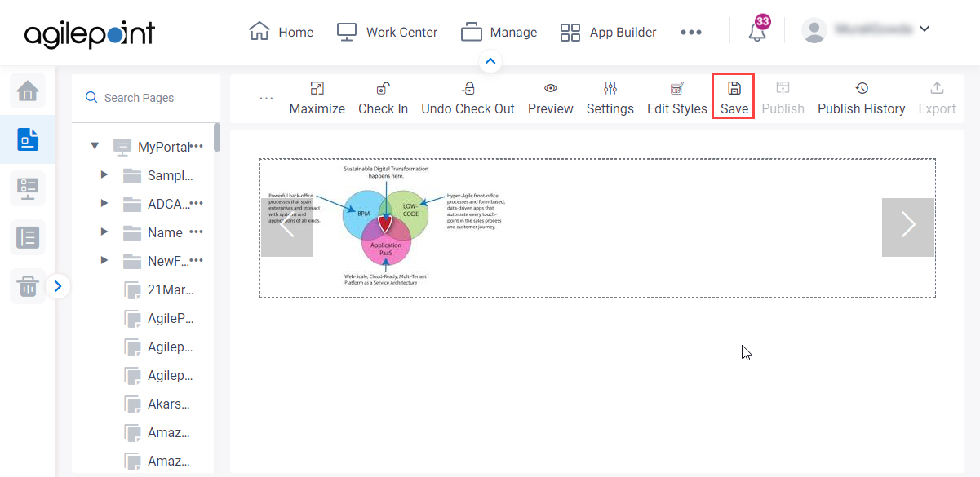Open the trash bin icon in left sidebar

[28, 286]
